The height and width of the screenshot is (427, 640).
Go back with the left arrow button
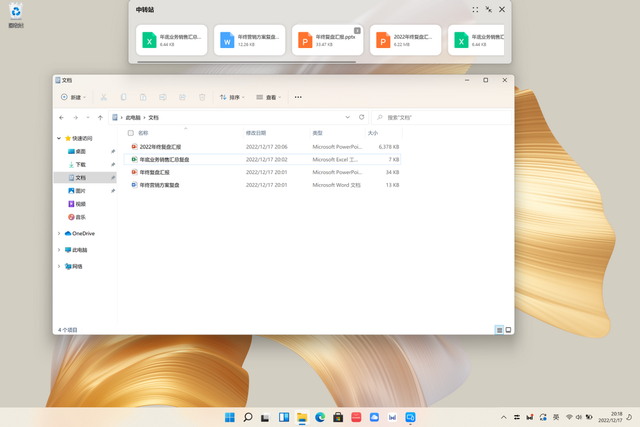[x=62, y=118]
